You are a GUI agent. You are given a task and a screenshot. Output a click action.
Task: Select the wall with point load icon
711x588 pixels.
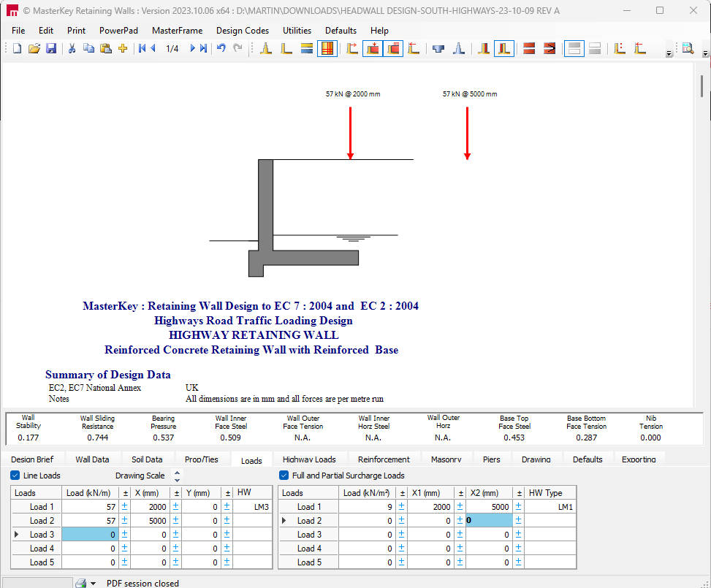point(372,48)
